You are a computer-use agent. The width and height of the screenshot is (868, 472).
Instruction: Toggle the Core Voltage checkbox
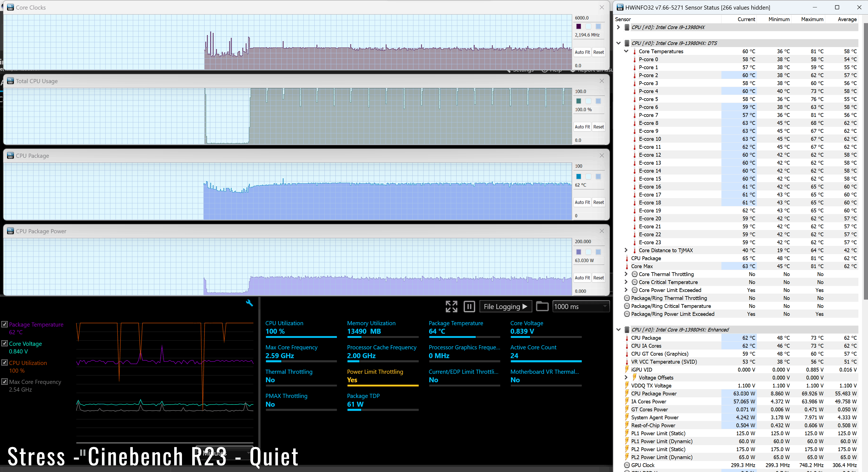[5, 344]
